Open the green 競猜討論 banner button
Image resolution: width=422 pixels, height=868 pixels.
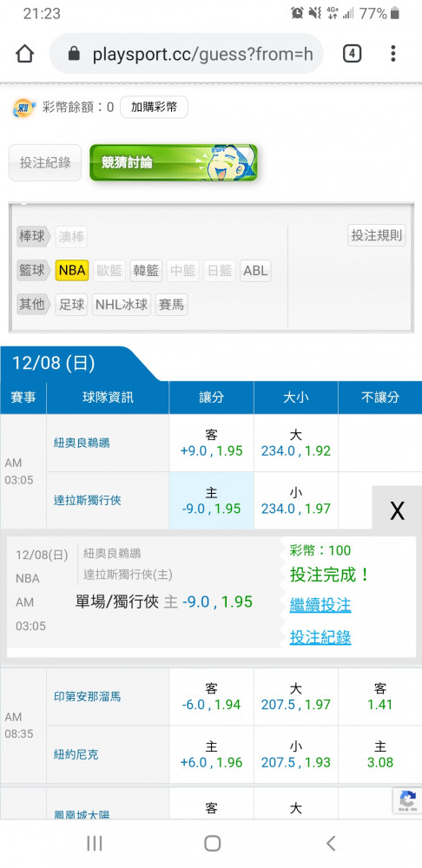174,163
